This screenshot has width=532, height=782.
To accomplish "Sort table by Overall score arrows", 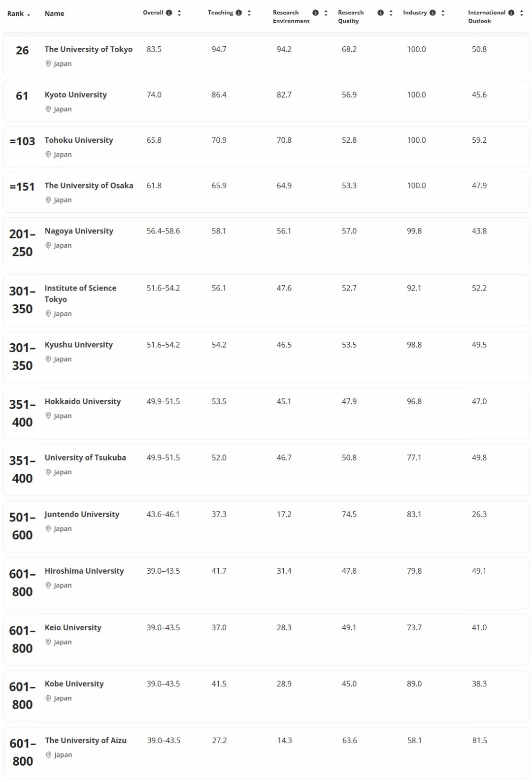I will point(179,13).
